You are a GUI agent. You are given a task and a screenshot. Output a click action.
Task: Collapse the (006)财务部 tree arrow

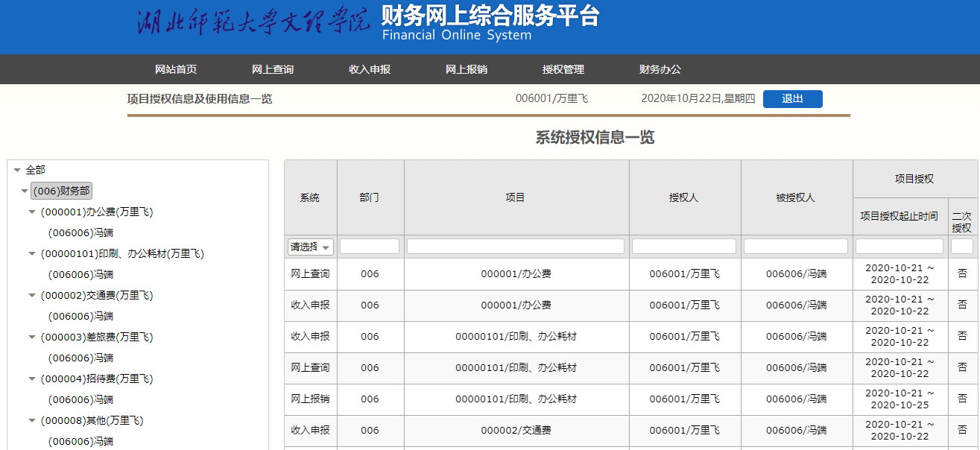click(25, 191)
